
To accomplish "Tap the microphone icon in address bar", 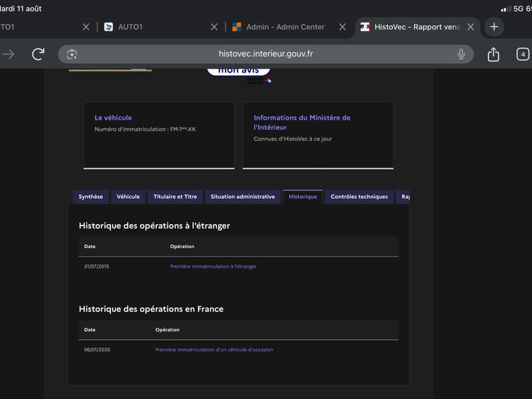I will tap(461, 54).
